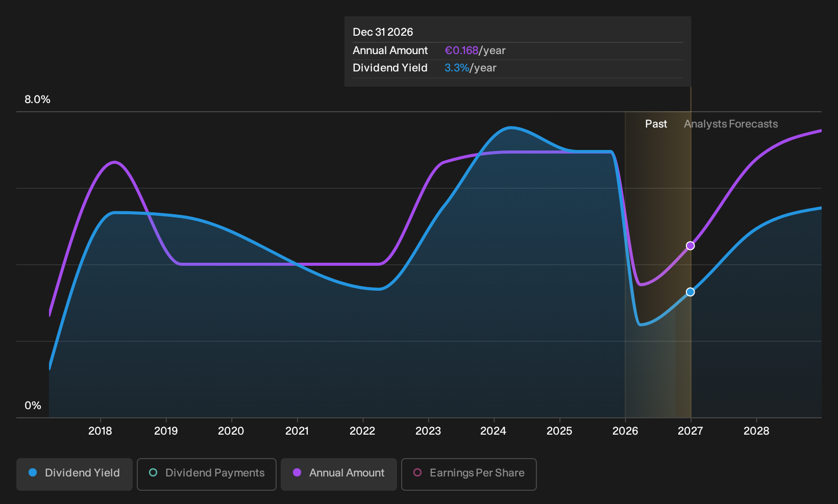Screen dimensions: 838x504
Task: Select the 2020 x-axis label
Action: [231, 431]
